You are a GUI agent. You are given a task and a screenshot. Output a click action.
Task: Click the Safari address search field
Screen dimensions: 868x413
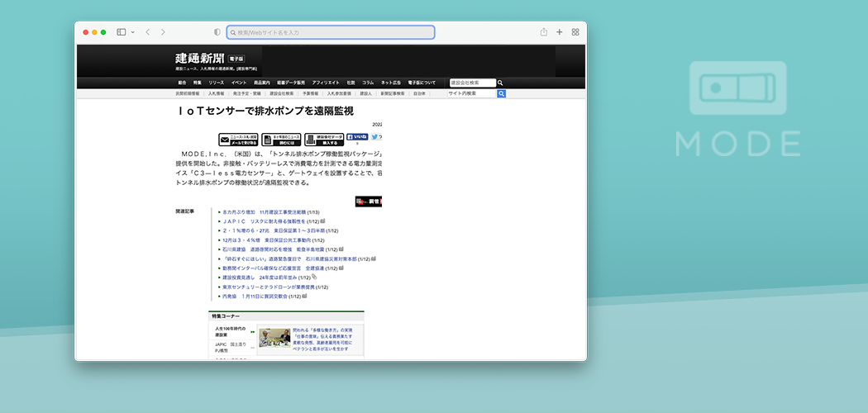331,32
